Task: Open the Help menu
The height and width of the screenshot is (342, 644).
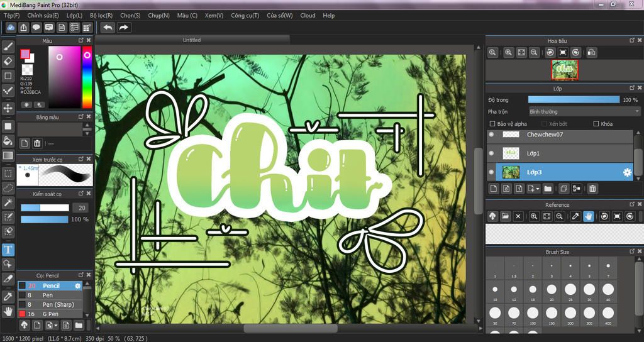Action: tap(329, 15)
